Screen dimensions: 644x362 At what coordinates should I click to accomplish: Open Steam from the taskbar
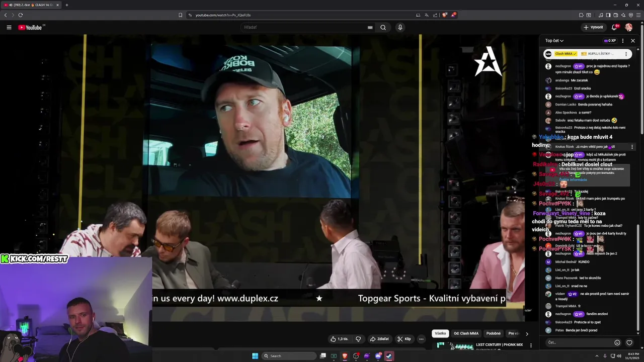389,356
